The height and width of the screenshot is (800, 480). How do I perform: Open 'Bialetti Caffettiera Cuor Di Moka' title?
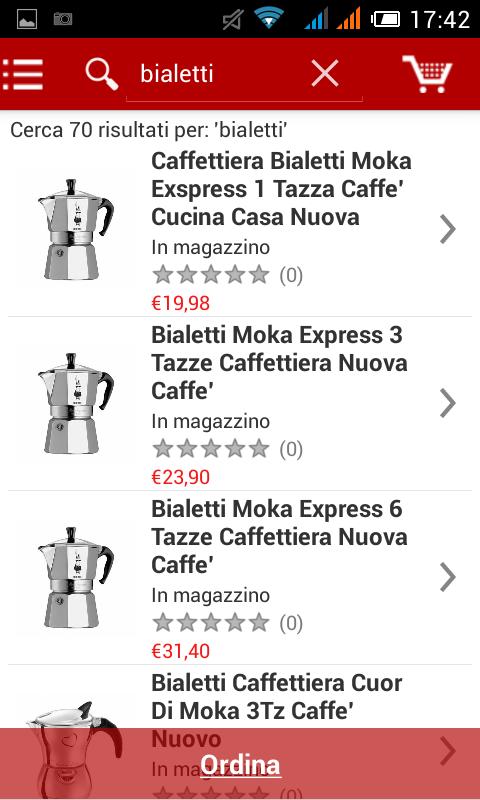tap(277, 711)
